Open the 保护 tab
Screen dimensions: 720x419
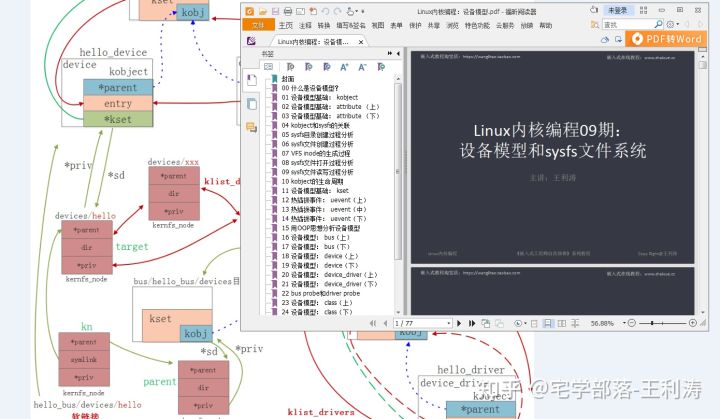point(415,25)
